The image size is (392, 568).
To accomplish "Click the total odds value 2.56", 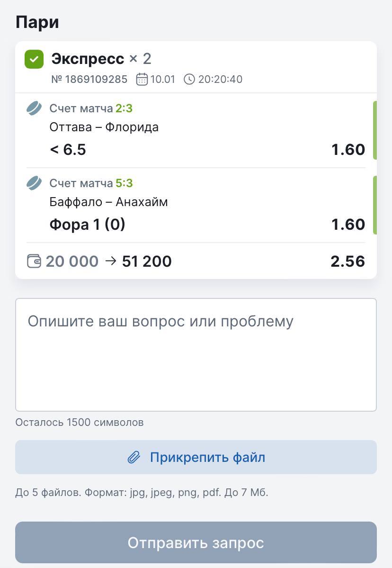I will 347,261.
